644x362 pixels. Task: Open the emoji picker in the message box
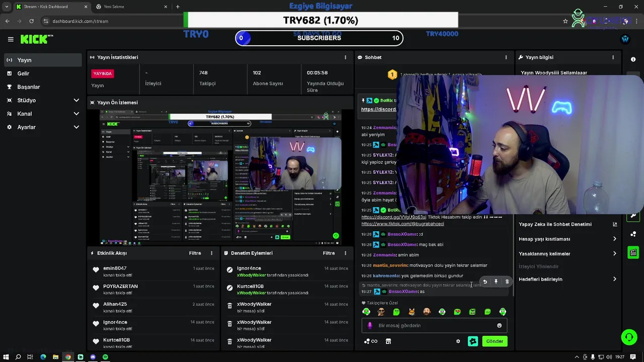point(499,326)
